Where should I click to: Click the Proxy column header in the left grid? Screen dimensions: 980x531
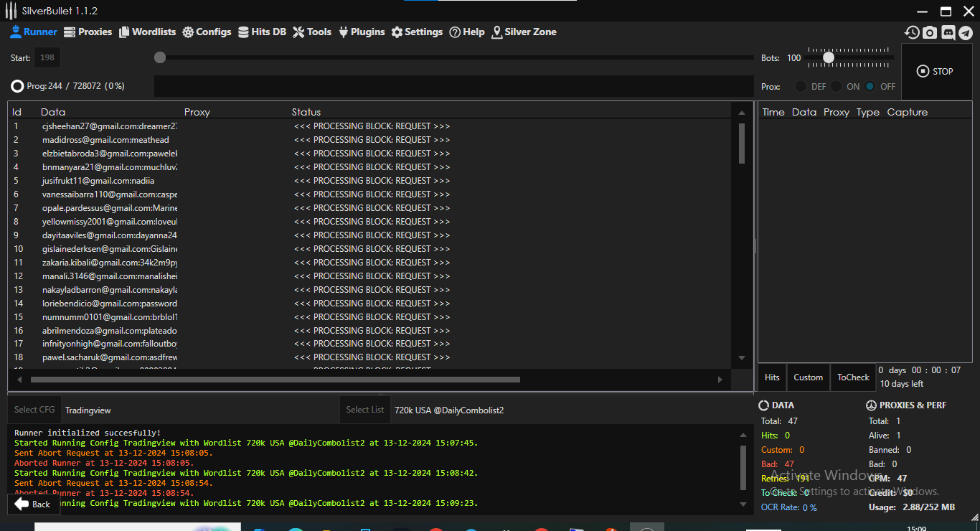[197, 112]
